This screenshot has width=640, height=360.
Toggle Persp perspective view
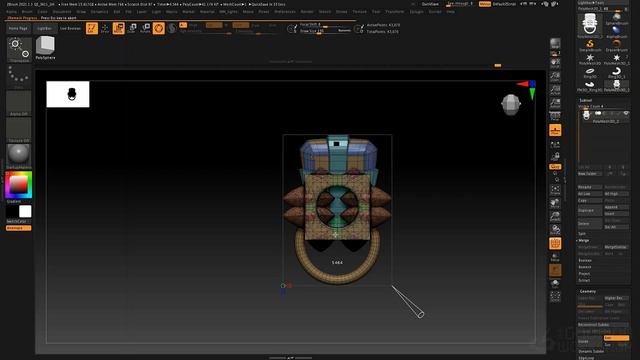click(555, 117)
